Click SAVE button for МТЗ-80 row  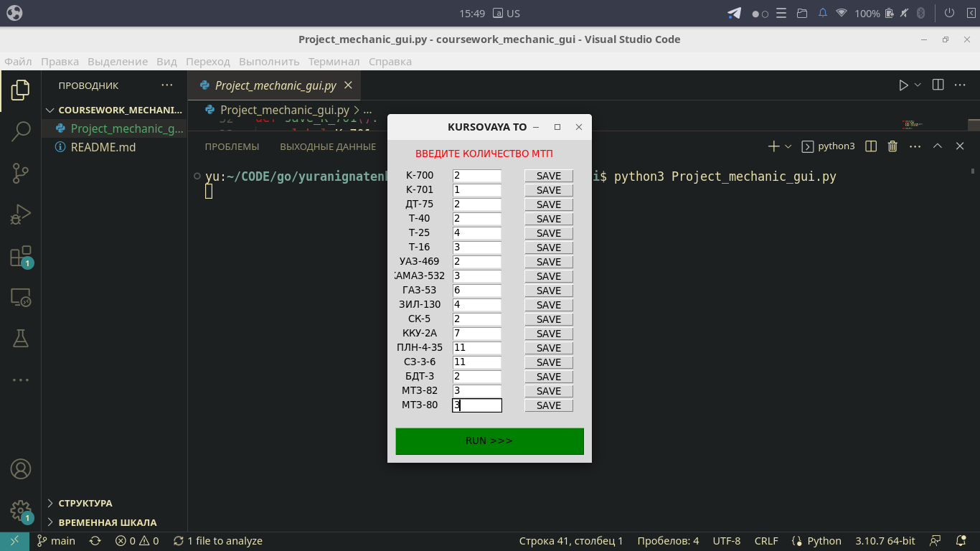click(x=549, y=405)
